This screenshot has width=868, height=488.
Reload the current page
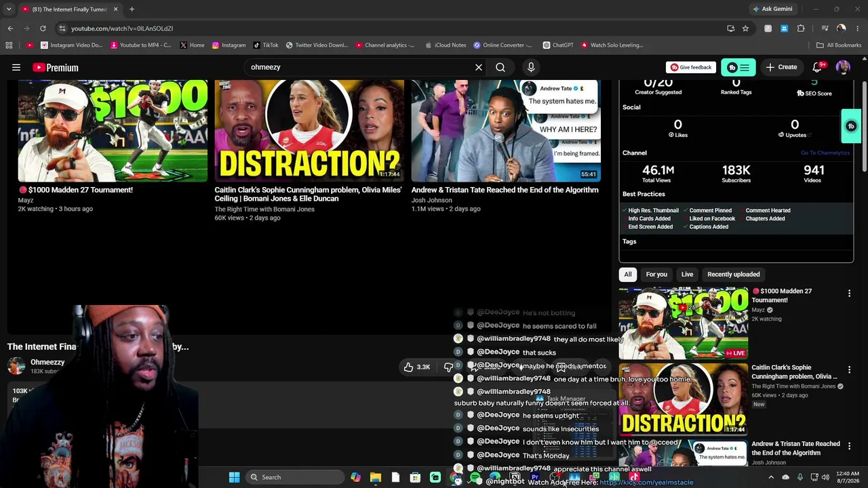coord(43,28)
